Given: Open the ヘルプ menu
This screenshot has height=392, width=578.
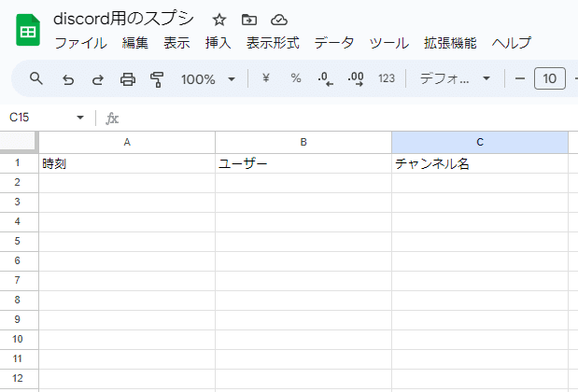Looking at the screenshot, I should pos(512,43).
